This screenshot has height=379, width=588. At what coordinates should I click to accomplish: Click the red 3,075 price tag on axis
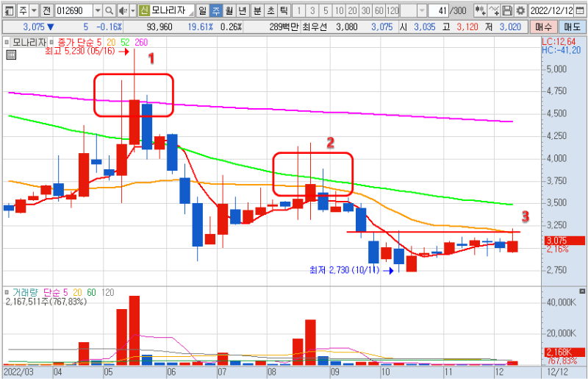[x=564, y=241]
